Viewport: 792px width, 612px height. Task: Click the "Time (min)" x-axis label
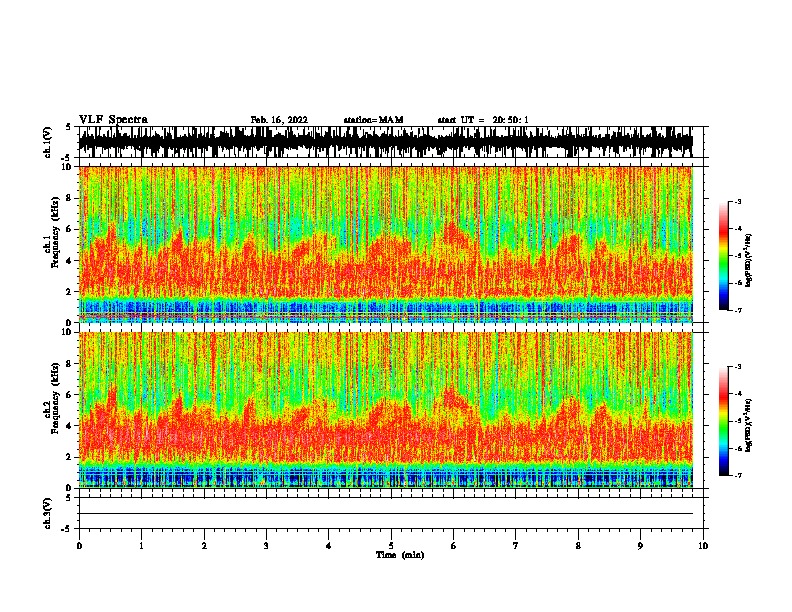pyautogui.click(x=400, y=555)
